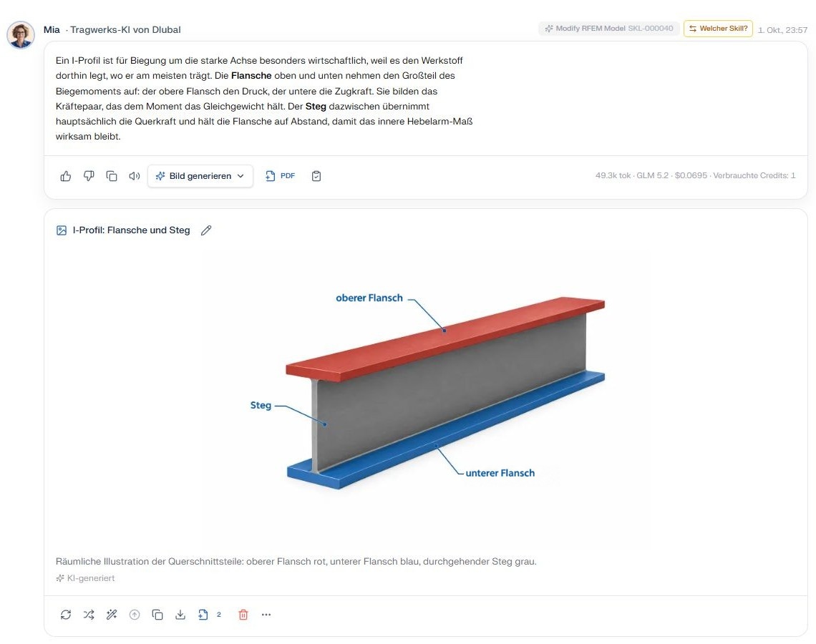Screen dimensions: 816x644
Task: Copy the generated image
Action: 157,615
